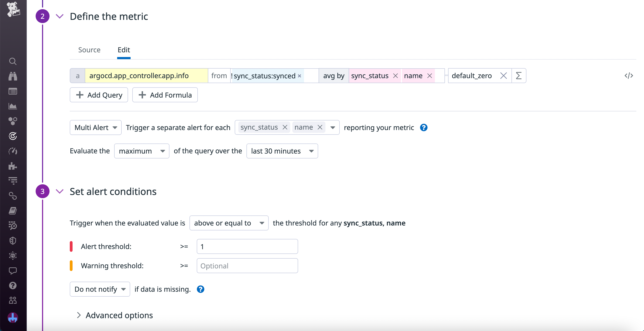This screenshot has width=644, height=331.
Task: Remove the default_zero function
Action: (x=503, y=76)
